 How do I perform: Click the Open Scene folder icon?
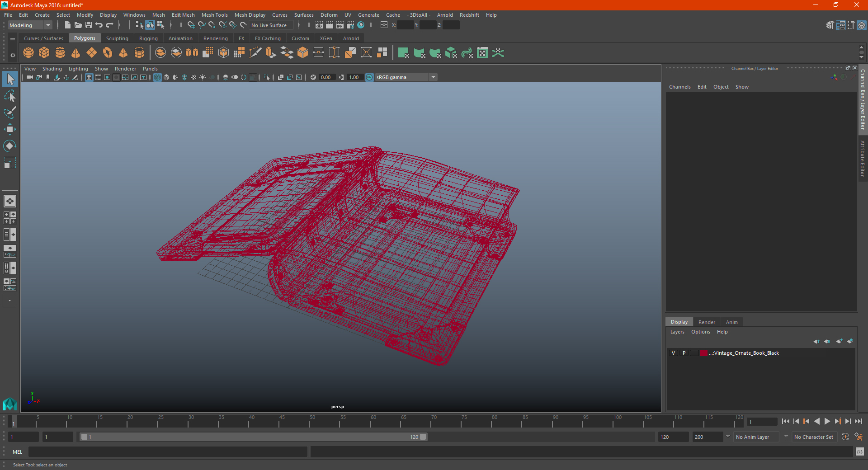(x=78, y=25)
